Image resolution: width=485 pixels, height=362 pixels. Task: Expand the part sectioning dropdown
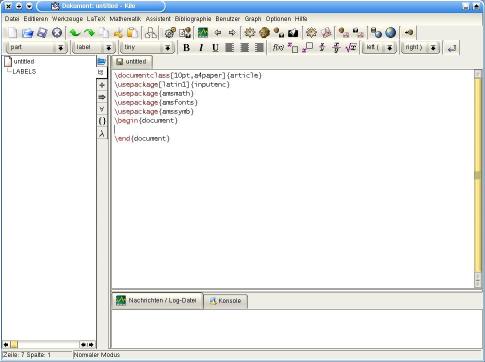point(61,48)
